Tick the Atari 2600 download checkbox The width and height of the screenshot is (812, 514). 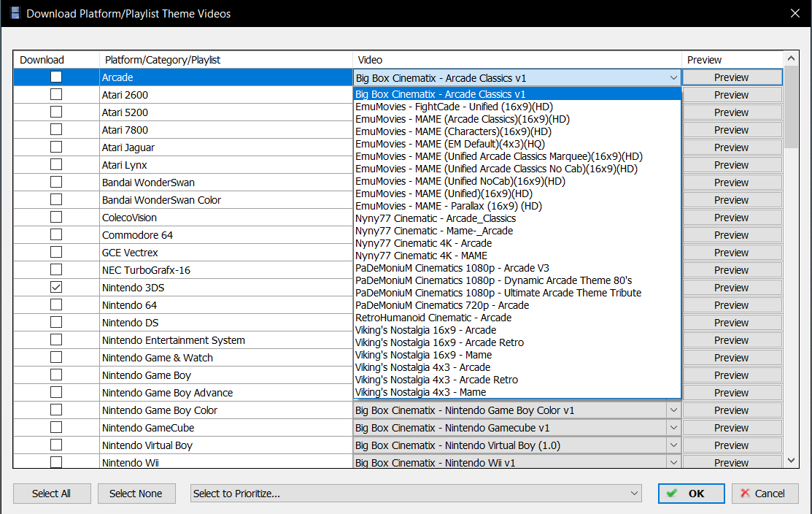[x=56, y=94]
